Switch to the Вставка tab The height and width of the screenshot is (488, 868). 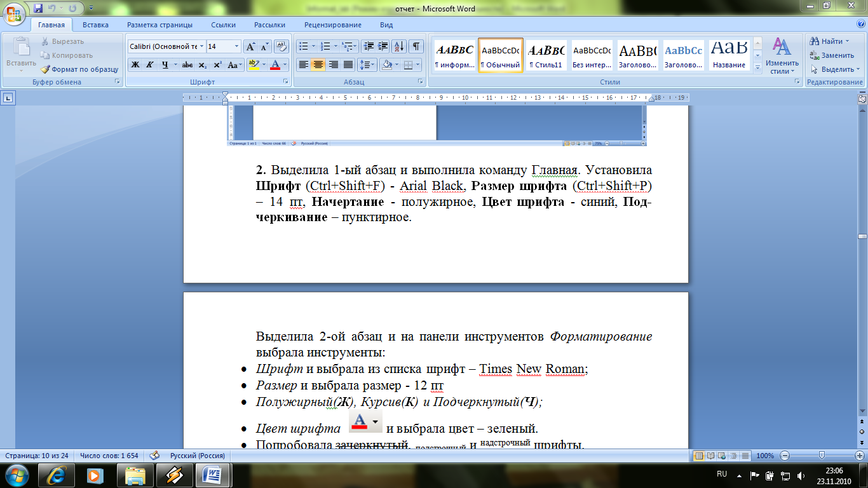[x=95, y=25]
